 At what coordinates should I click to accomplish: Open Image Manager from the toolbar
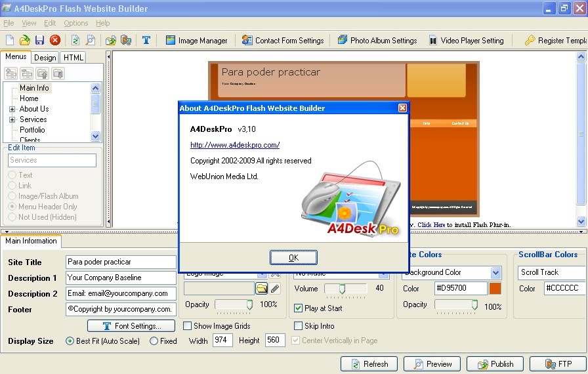tap(196, 40)
